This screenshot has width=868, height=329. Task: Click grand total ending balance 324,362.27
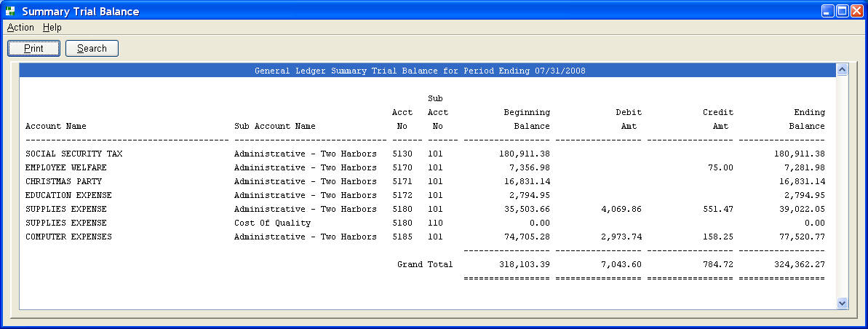click(x=800, y=265)
